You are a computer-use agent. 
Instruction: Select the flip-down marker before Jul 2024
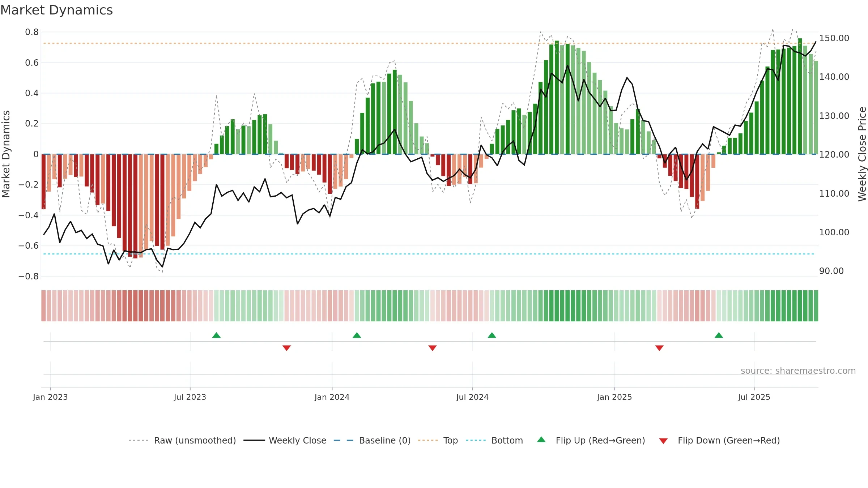coord(433,348)
